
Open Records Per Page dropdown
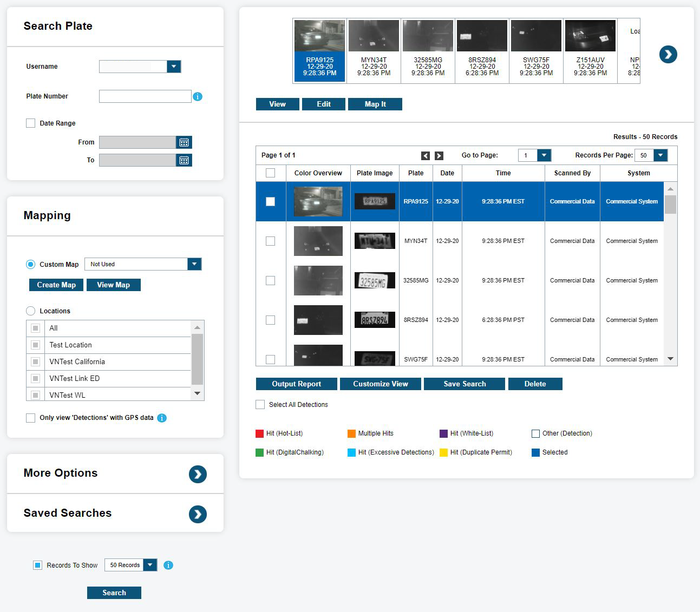point(660,155)
